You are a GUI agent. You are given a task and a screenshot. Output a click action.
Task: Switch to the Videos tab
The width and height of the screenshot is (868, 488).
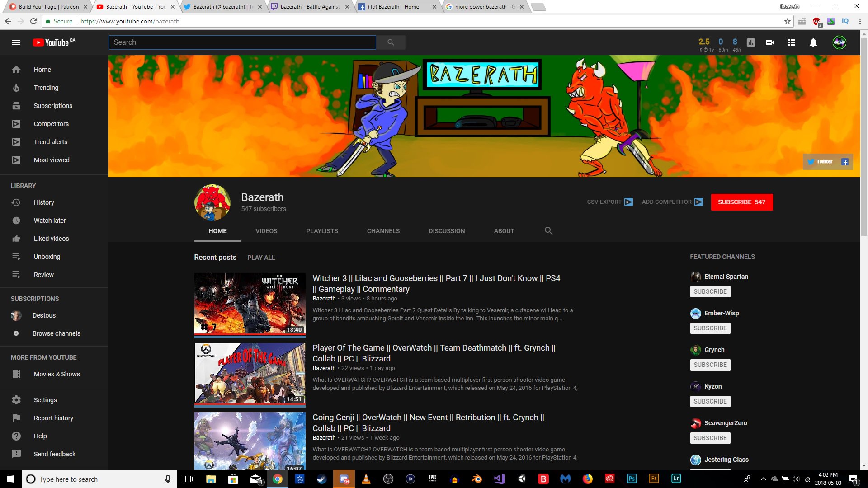(x=266, y=231)
